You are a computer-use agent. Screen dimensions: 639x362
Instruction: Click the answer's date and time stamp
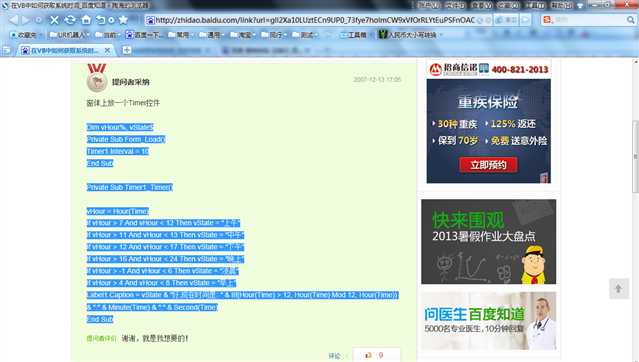click(x=377, y=79)
